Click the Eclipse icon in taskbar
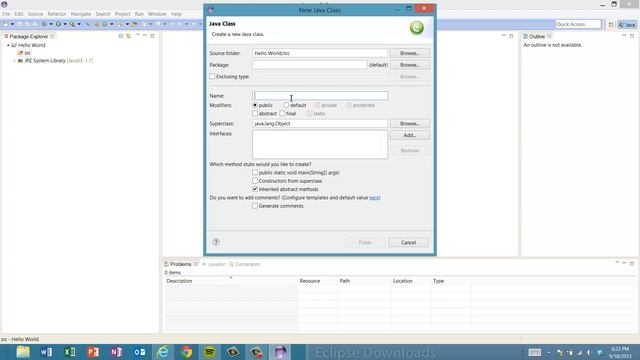This screenshot has height=360, width=640. click(x=280, y=352)
